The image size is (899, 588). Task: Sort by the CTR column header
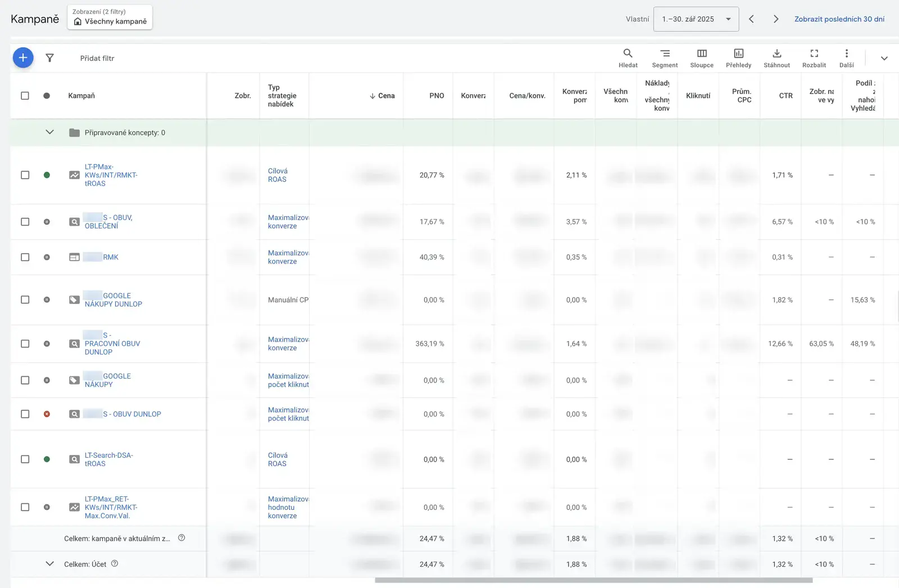pyautogui.click(x=786, y=95)
